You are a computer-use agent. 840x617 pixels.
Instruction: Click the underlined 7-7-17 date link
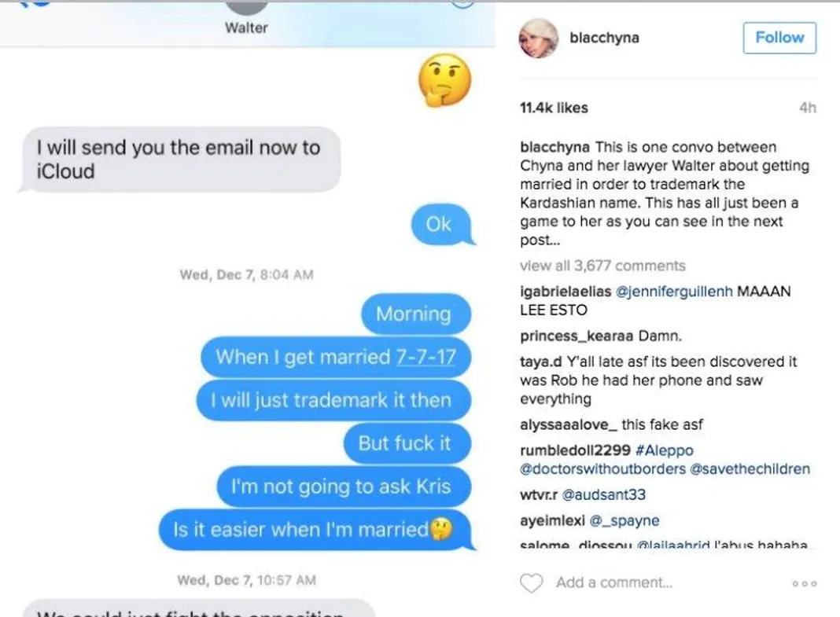click(x=426, y=357)
